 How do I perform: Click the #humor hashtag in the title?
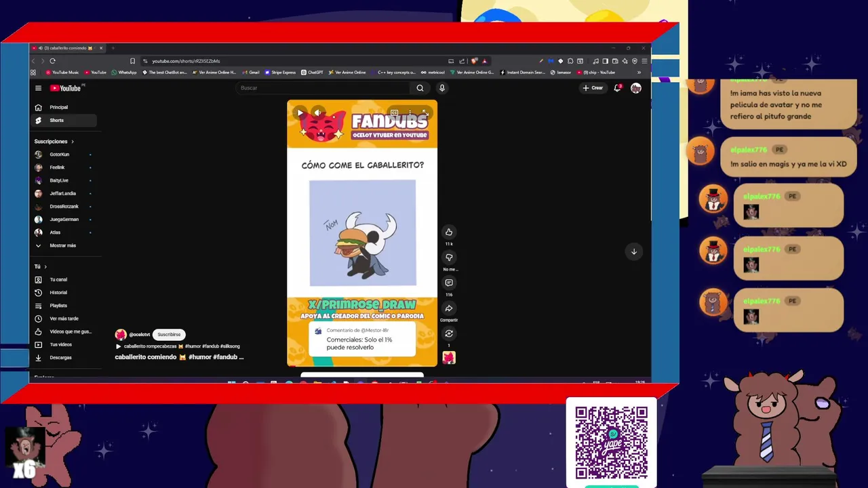(x=199, y=357)
